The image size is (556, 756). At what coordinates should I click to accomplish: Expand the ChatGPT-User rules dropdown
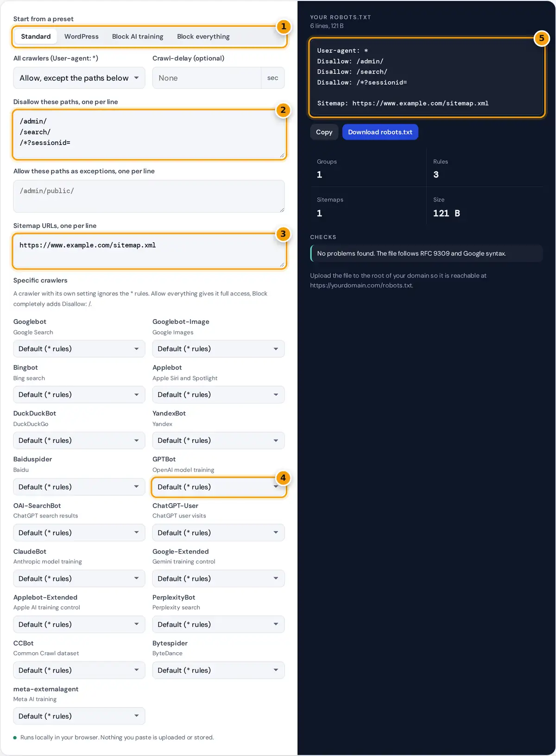pyautogui.click(x=219, y=533)
